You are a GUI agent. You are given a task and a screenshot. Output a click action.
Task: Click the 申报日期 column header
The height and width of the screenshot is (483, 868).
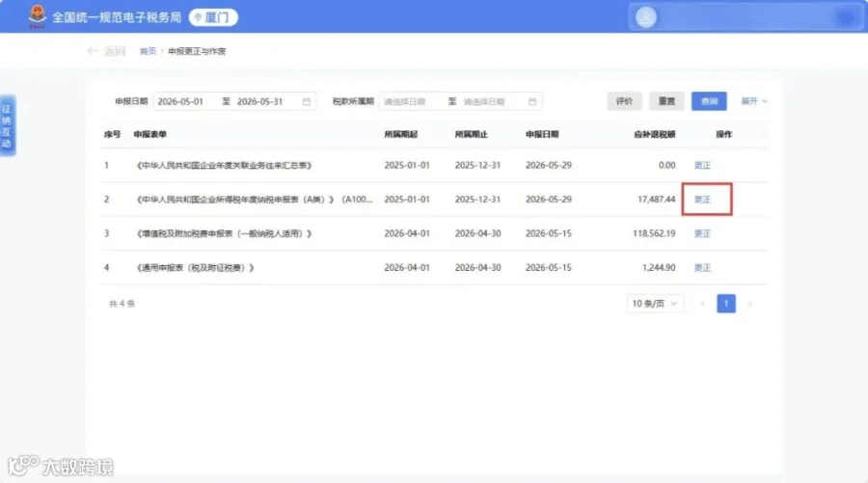[542, 134]
